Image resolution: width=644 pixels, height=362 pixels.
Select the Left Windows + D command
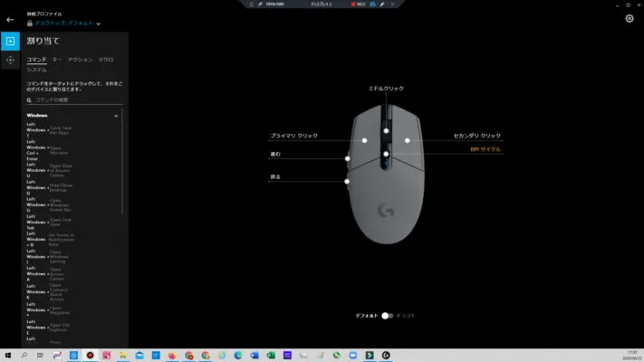point(49,187)
